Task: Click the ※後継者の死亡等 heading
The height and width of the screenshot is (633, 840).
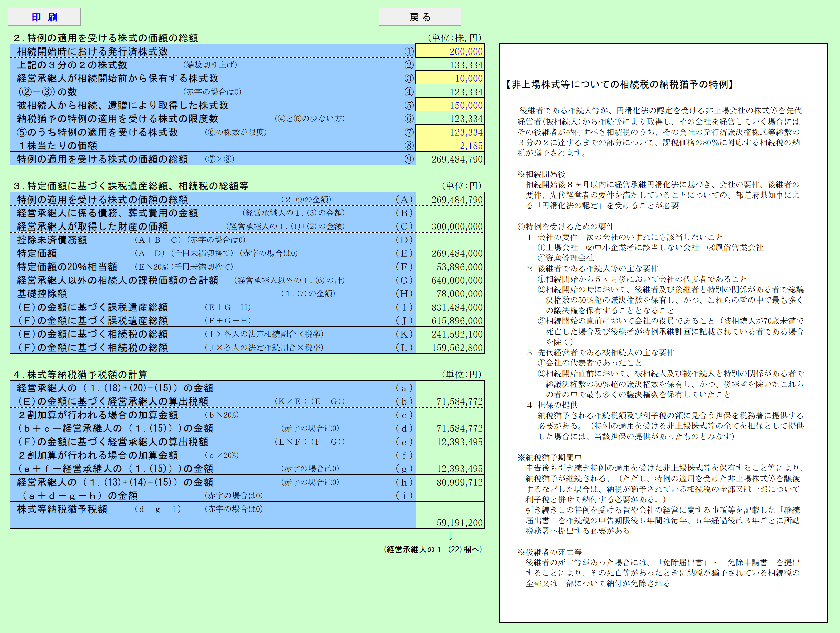Action: pyautogui.click(x=549, y=552)
